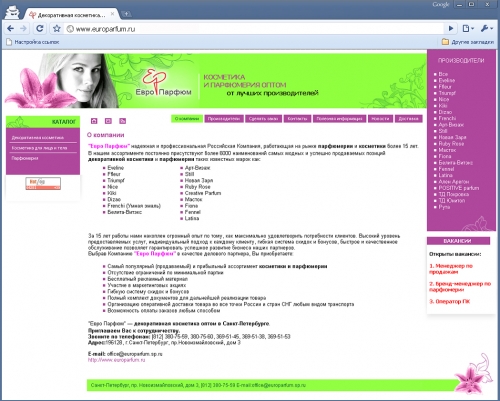Click the purple mail icon above content
The image size is (500, 401).
click(x=108, y=121)
